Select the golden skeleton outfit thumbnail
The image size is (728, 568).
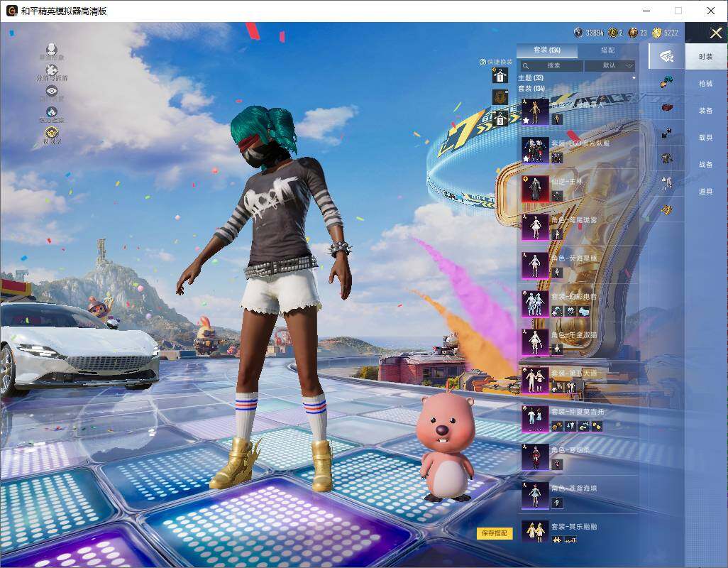coord(535,112)
